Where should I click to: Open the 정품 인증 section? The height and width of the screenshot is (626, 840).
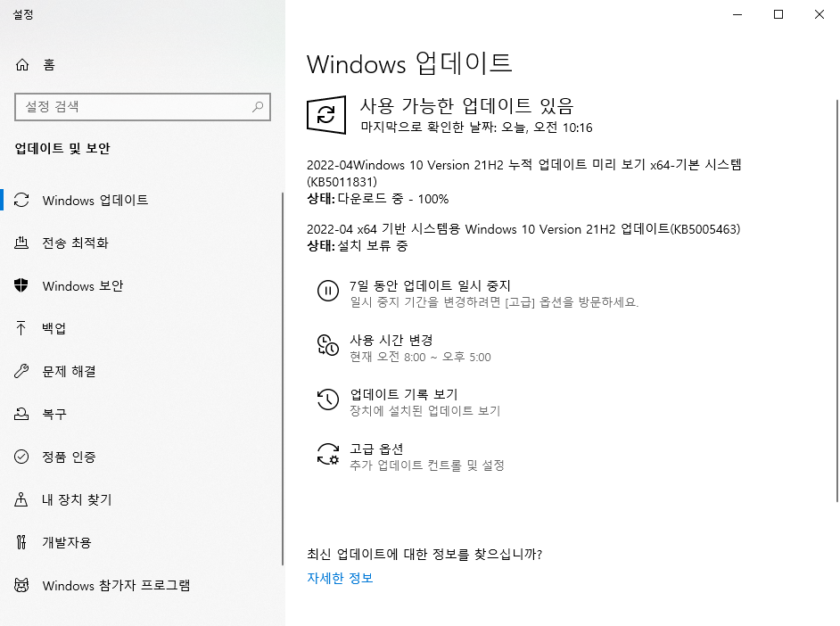(x=141, y=457)
